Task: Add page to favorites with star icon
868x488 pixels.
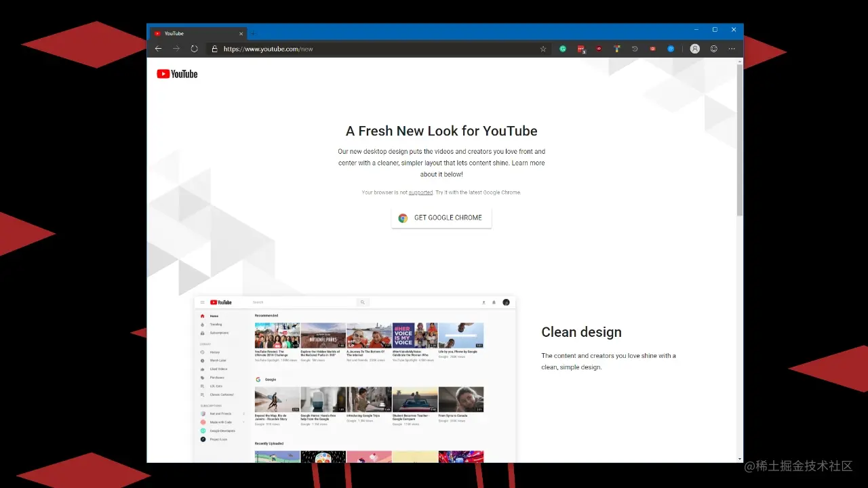Action: point(543,49)
